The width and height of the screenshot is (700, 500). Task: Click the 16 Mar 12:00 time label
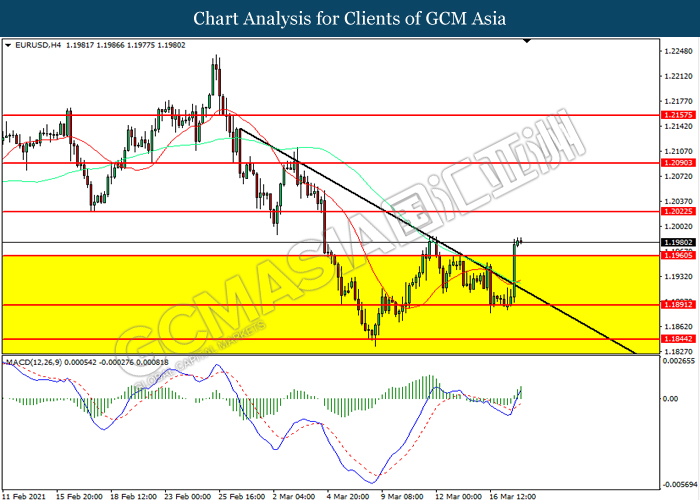[512, 496]
